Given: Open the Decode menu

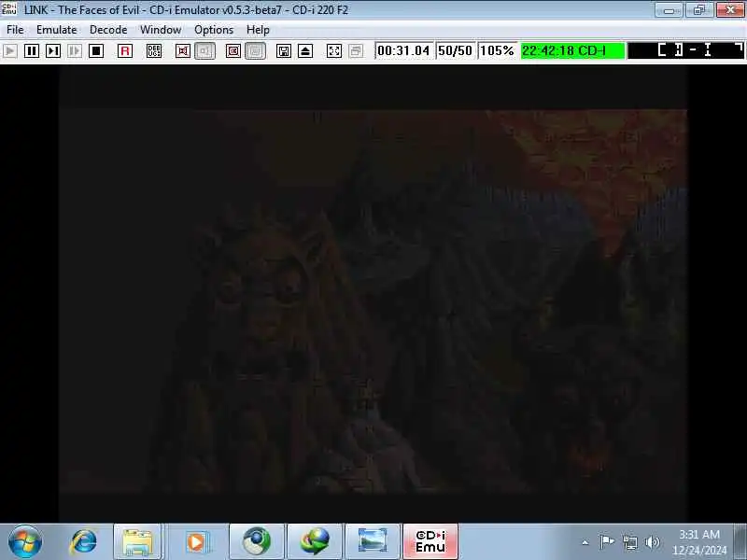Looking at the screenshot, I should click(108, 30).
